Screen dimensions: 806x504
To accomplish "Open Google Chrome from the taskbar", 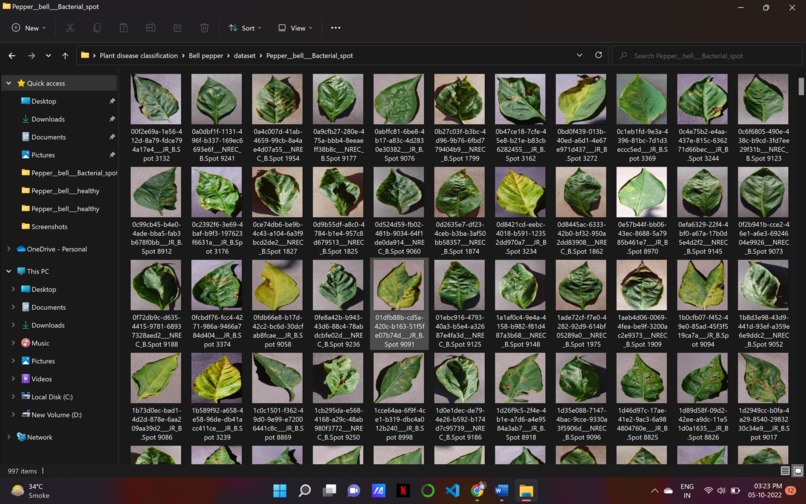I will (478, 491).
